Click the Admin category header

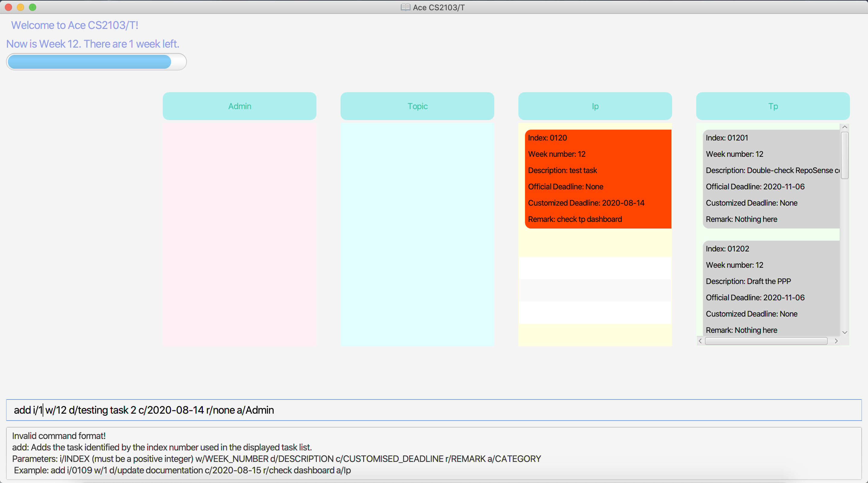click(x=239, y=106)
